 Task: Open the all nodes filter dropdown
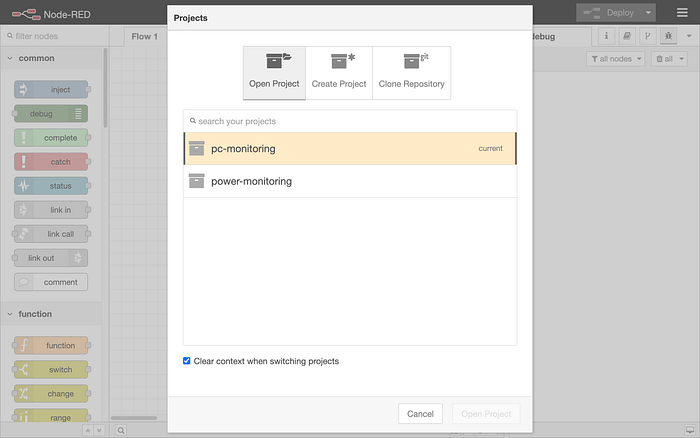(x=616, y=58)
